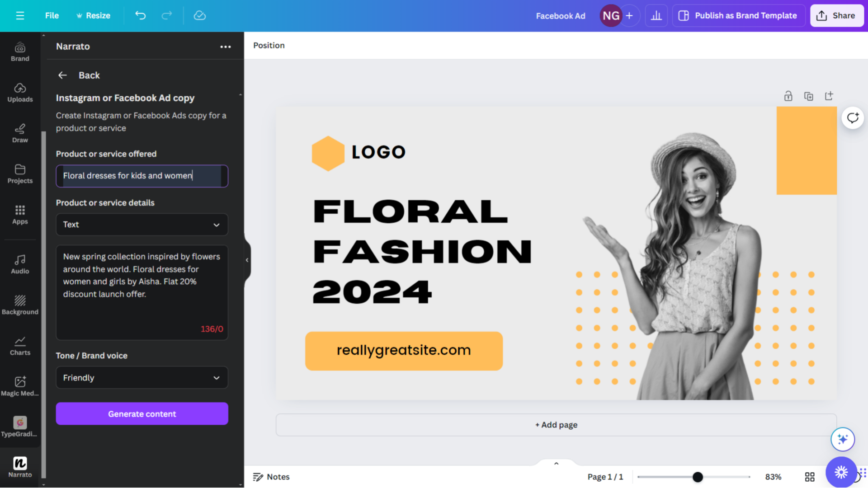Click the undo arrow icon
Screen dimensions: 868x488
141,15
